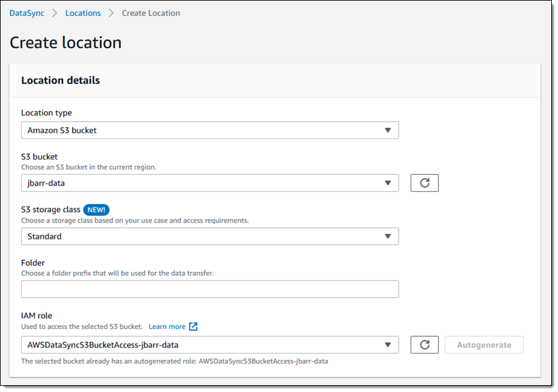
Task: Click breadcrumb chevron after Locations
Action: tap(112, 13)
